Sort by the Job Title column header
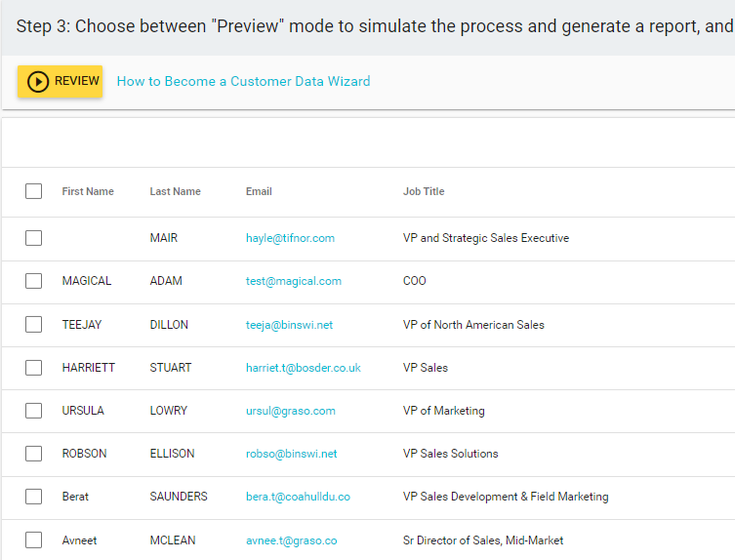This screenshot has height=560, width=735. tap(424, 191)
